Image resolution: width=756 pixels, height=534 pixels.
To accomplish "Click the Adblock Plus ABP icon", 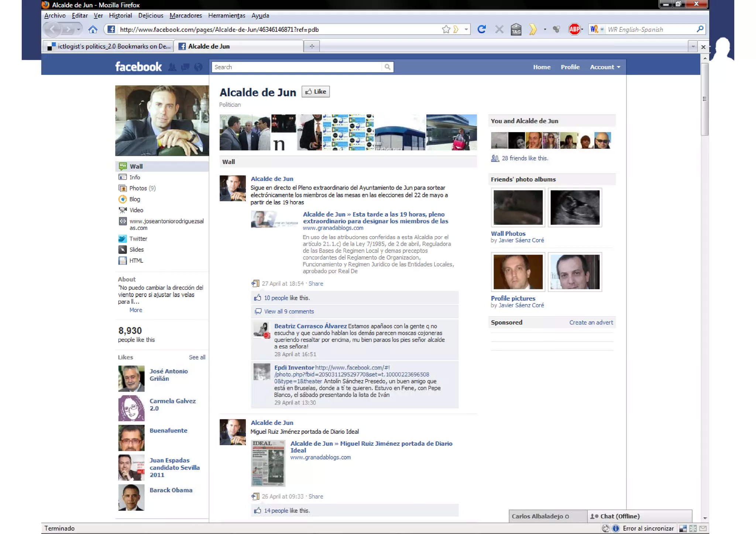I will (x=574, y=29).
